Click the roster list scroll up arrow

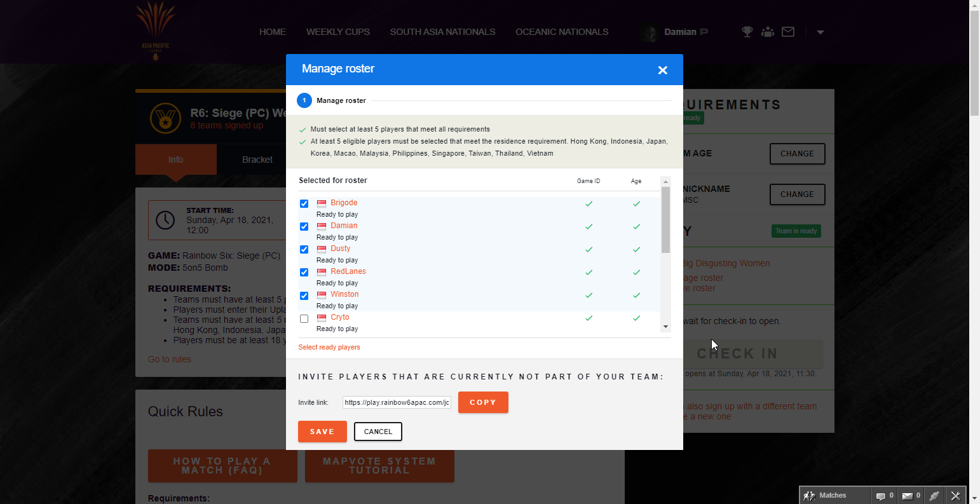click(665, 181)
